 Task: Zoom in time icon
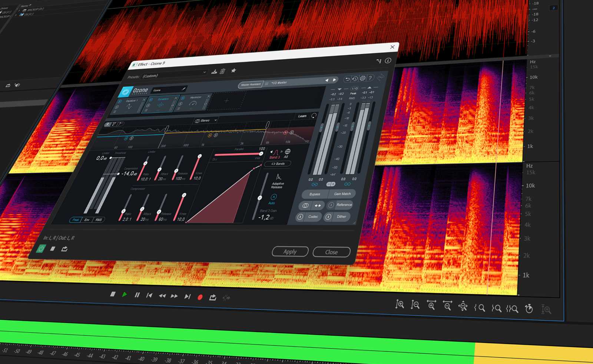[x=431, y=305]
